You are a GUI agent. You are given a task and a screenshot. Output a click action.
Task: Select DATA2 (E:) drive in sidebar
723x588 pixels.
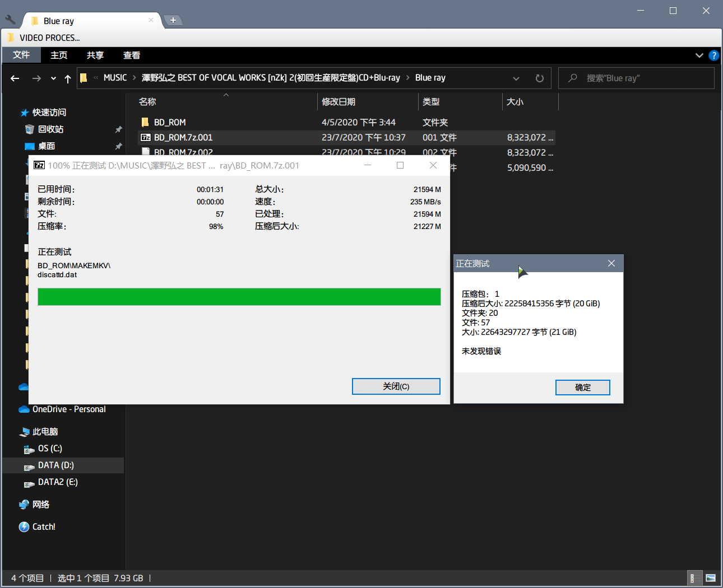pyautogui.click(x=57, y=482)
